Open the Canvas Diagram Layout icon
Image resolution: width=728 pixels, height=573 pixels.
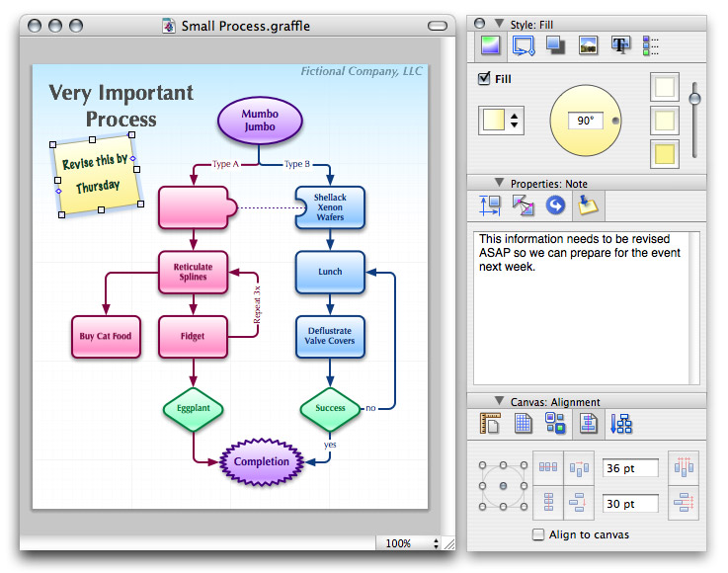pos(621,424)
